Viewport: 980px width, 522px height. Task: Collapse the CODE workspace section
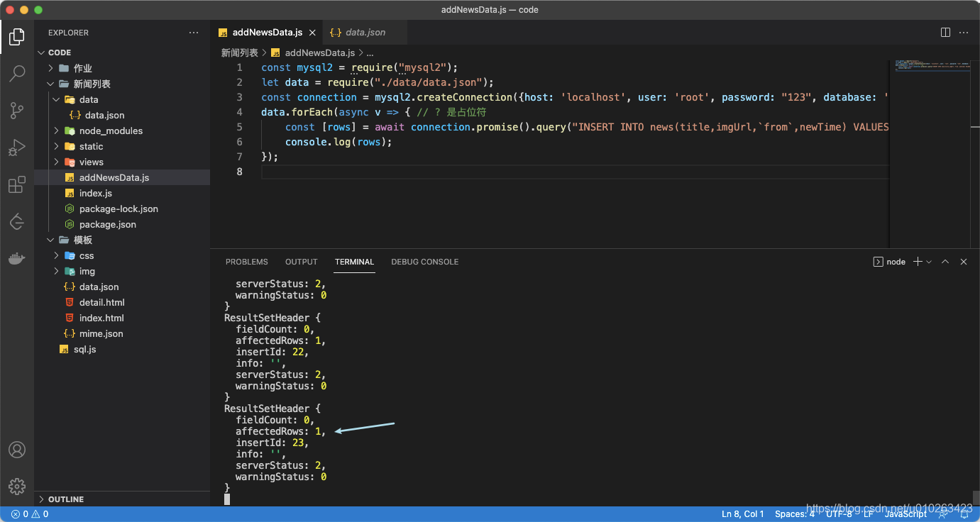click(41, 52)
